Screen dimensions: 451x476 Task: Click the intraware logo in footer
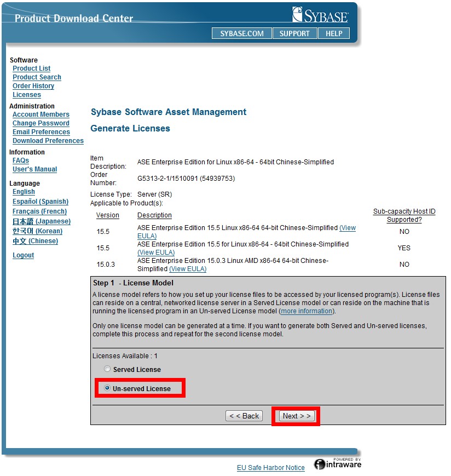click(338, 464)
